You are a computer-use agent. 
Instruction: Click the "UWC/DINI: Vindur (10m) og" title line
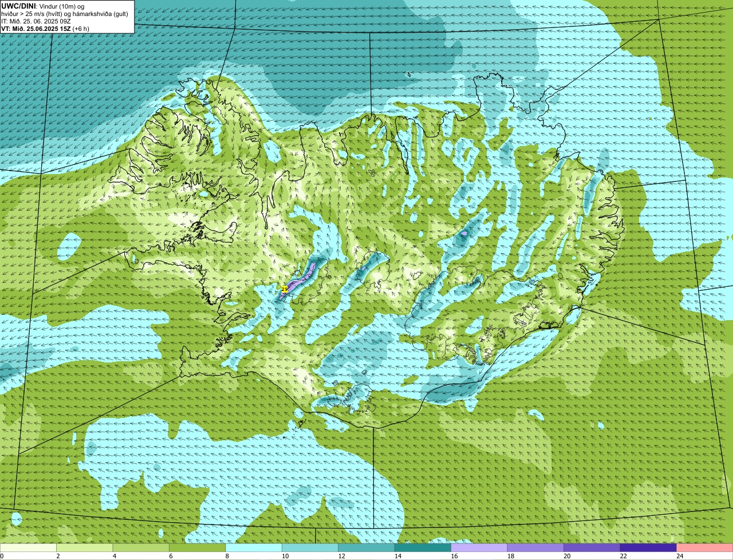(x=43, y=6)
